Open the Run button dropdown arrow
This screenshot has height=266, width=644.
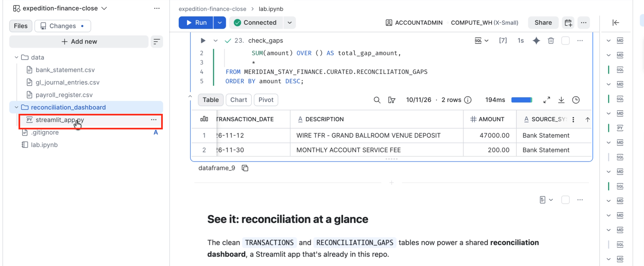click(x=220, y=22)
